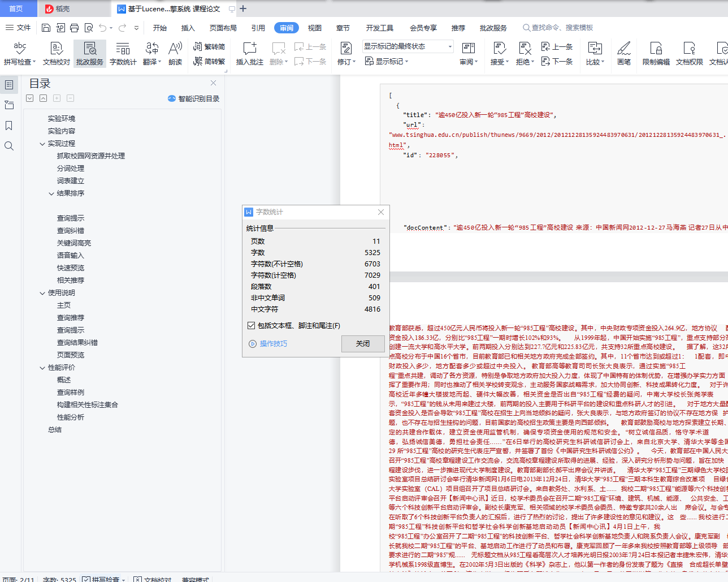Go to previous change with 上一条 beside 拒绝
This screenshot has width=728, height=582.
[557, 46]
